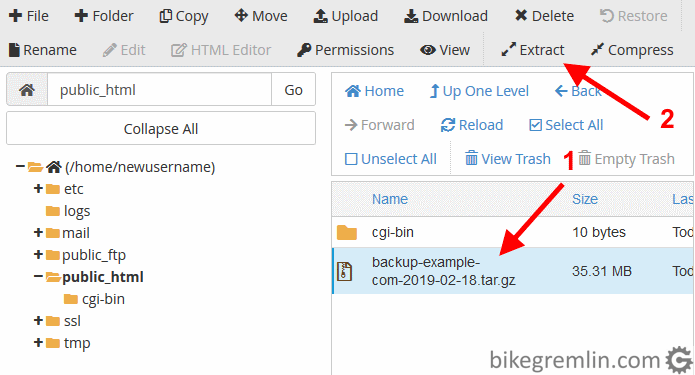
Task: Click the 10 bytes size cell
Action: coord(599,232)
